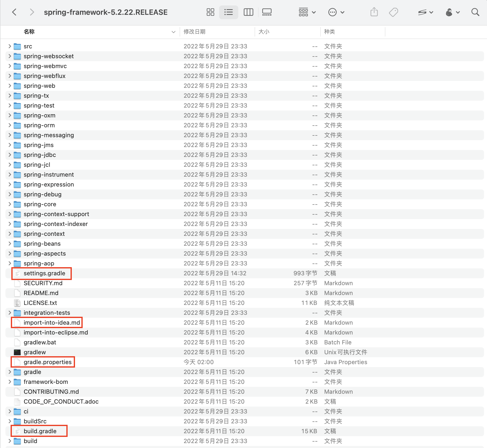The width and height of the screenshot is (487, 448).
Task: Select the spring-debug folder name
Action: [x=42, y=194]
